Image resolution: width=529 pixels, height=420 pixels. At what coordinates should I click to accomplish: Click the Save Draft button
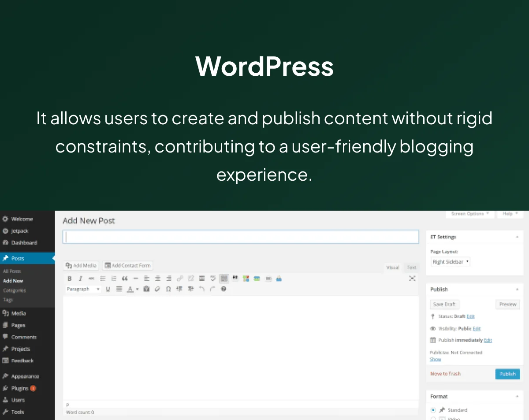[444, 304]
